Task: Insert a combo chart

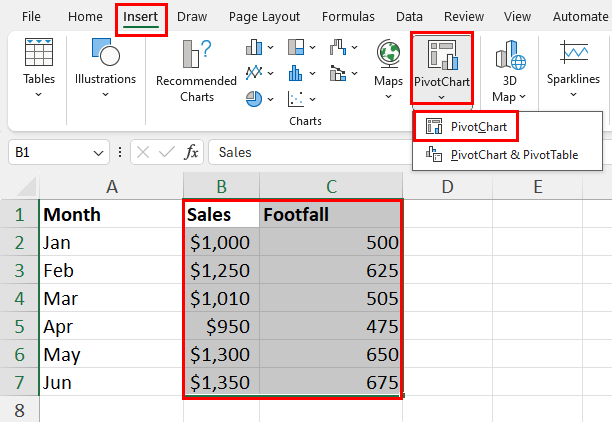Action: coord(338,73)
